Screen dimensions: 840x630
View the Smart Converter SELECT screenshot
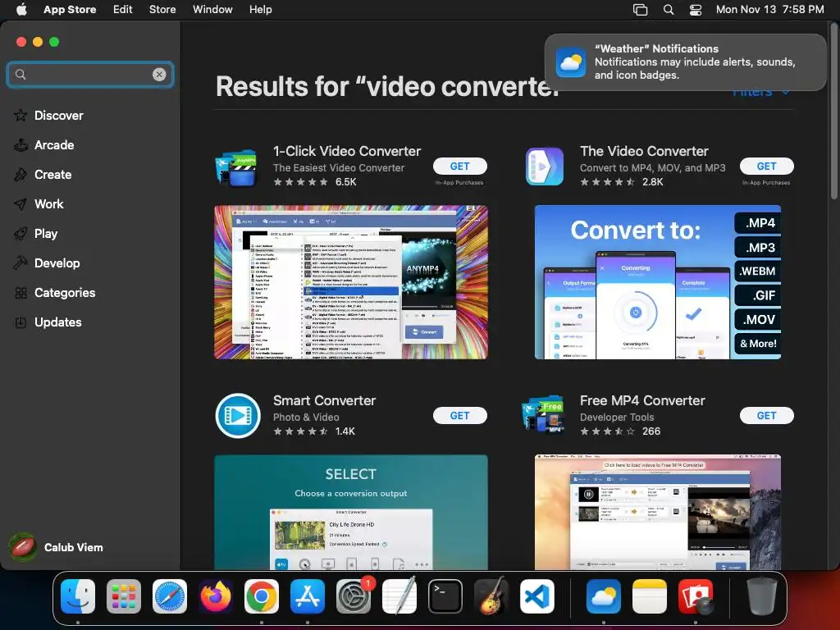pyautogui.click(x=351, y=512)
